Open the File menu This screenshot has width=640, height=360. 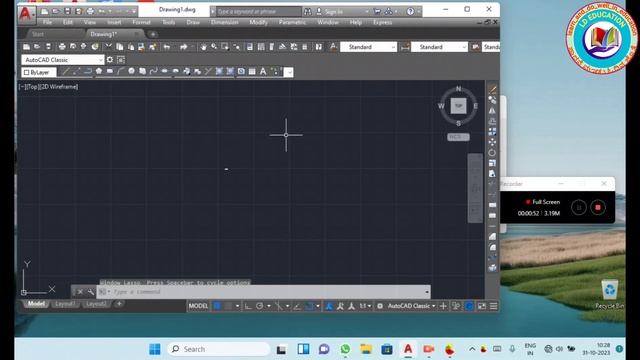(x=47, y=22)
